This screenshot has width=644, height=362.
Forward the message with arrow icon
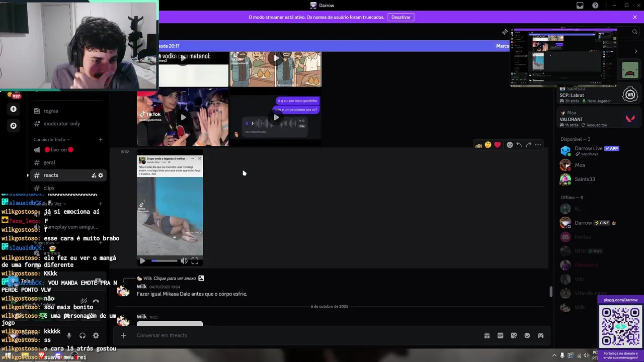point(529,145)
